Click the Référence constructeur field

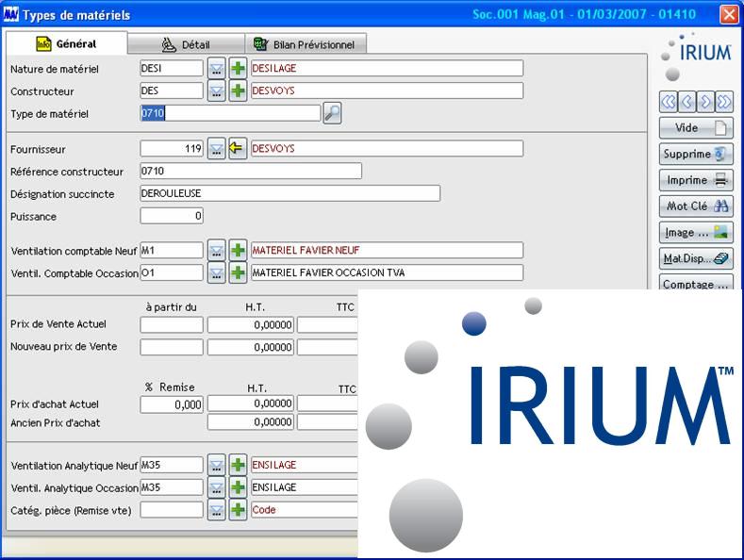click(251, 171)
